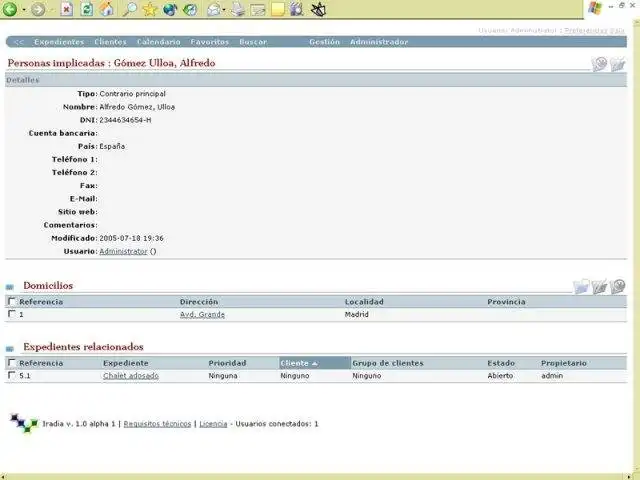Screen dimensions: 640x480
Task: Click the Windows flag logo
Action: pos(595,8)
